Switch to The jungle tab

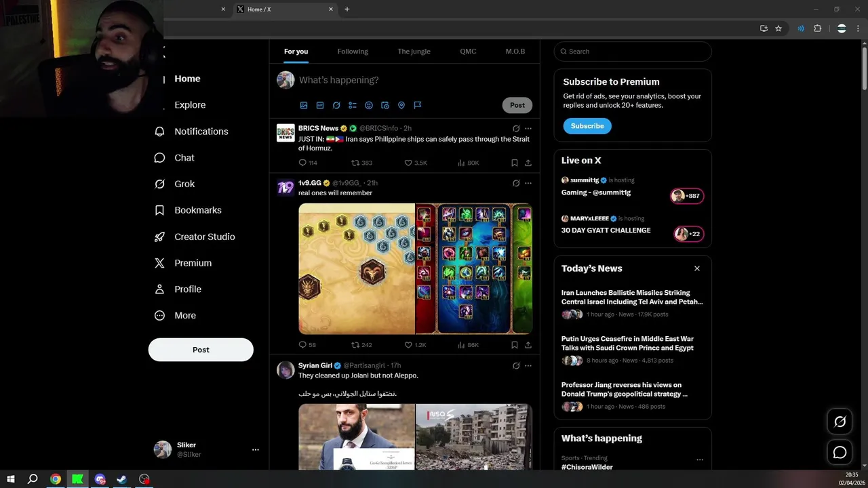click(x=414, y=52)
